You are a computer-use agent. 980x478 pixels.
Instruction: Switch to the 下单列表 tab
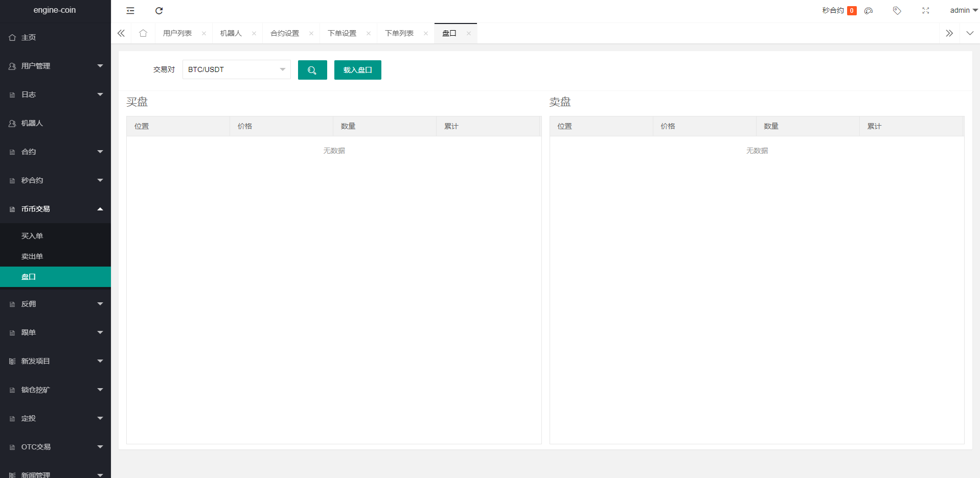point(399,33)
